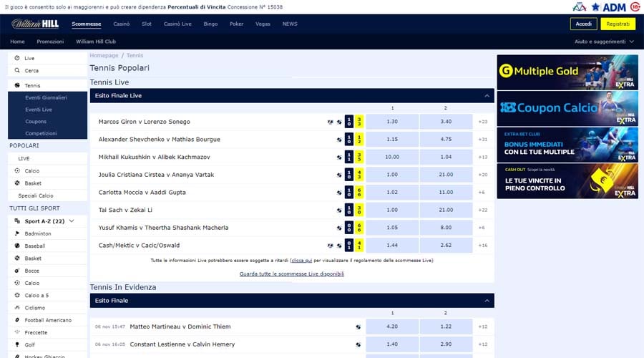Open the Bingo tab
Image resolution: width=644 pixels, height=358 pixels.
point(210,24)
